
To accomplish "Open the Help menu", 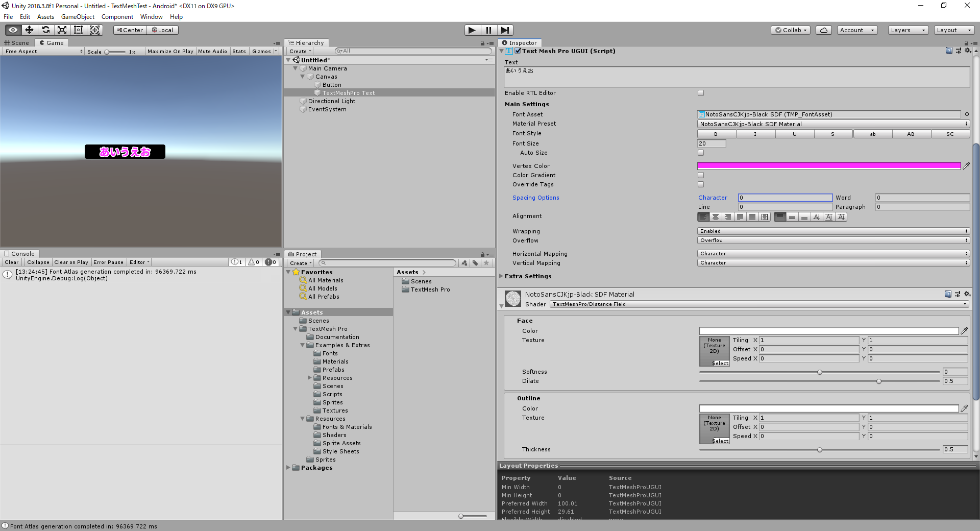I will pos(176,17).
